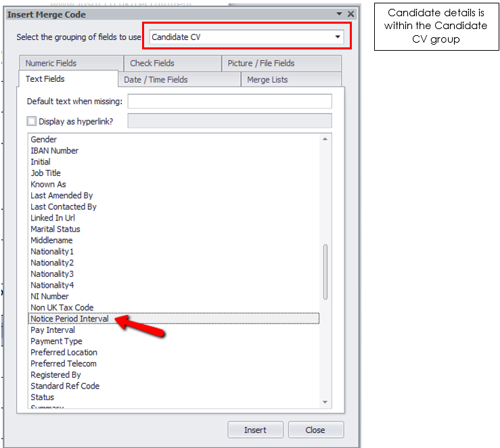Viewport: 500px width, 448px height.
Task: Enable the Display as hyperlink checkbox
Action: click(31, 121)
